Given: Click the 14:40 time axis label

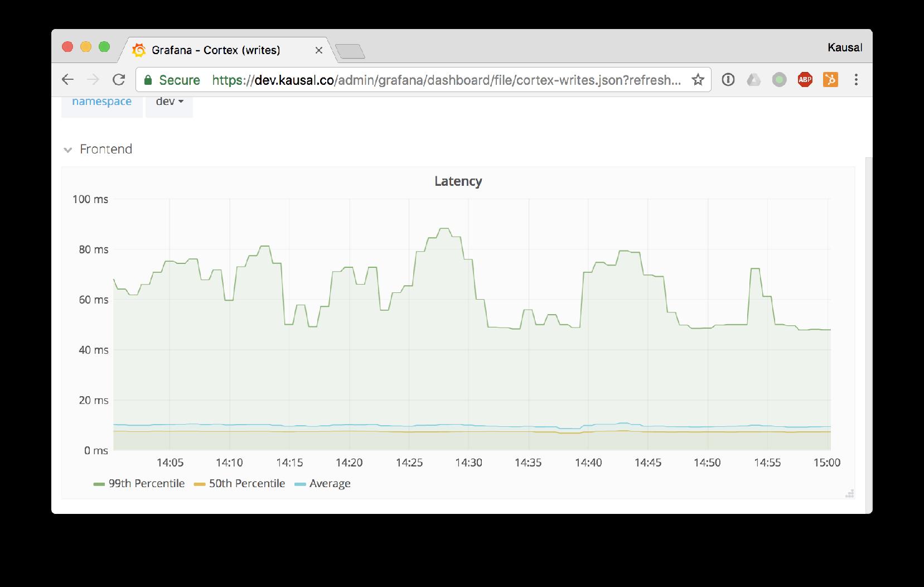Looking at the screenshot, I should [x=588, y=463].
